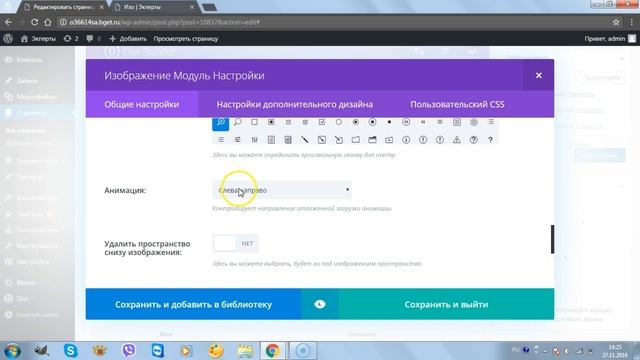Open Viber from the taskbar
The image size is (640, 360).
(129, 350)
